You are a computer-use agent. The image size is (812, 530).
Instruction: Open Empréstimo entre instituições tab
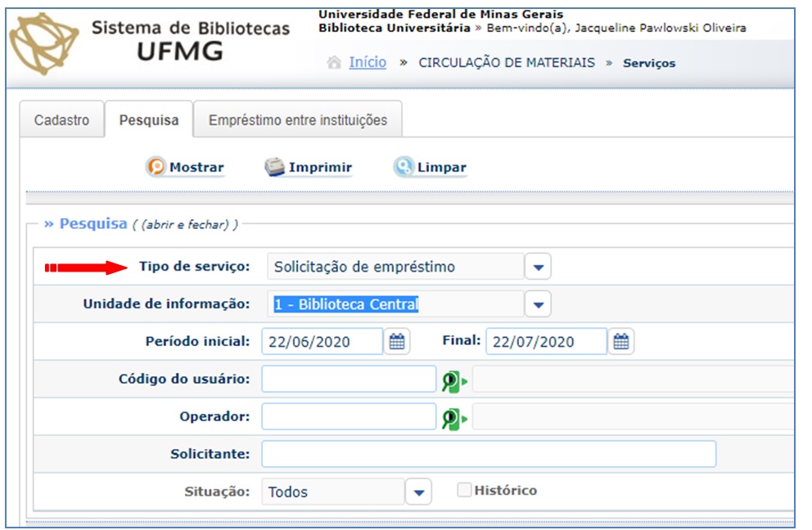tap(298, 120)
